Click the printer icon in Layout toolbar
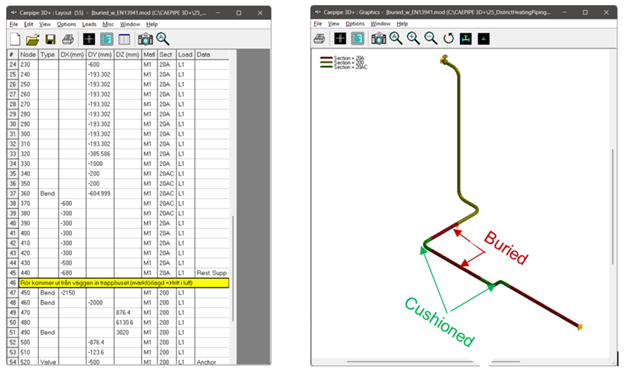 (x=68, y=39)
